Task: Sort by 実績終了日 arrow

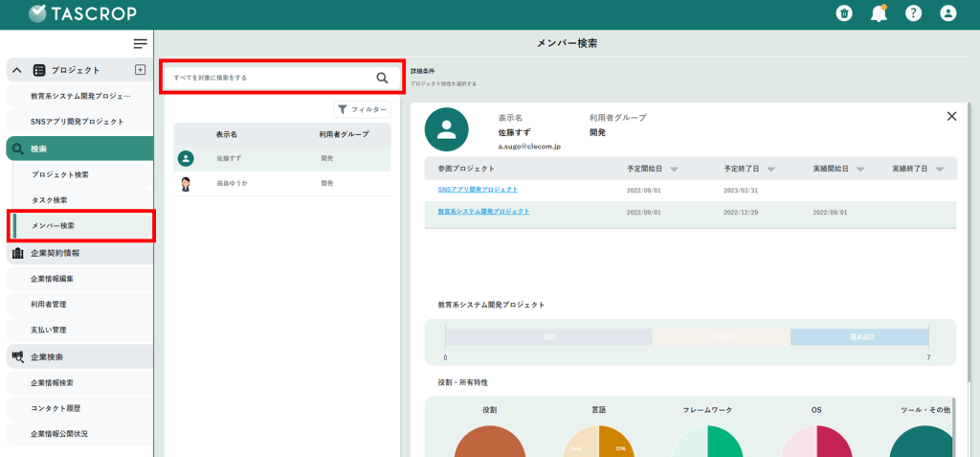Action: (x=940, y=170)
